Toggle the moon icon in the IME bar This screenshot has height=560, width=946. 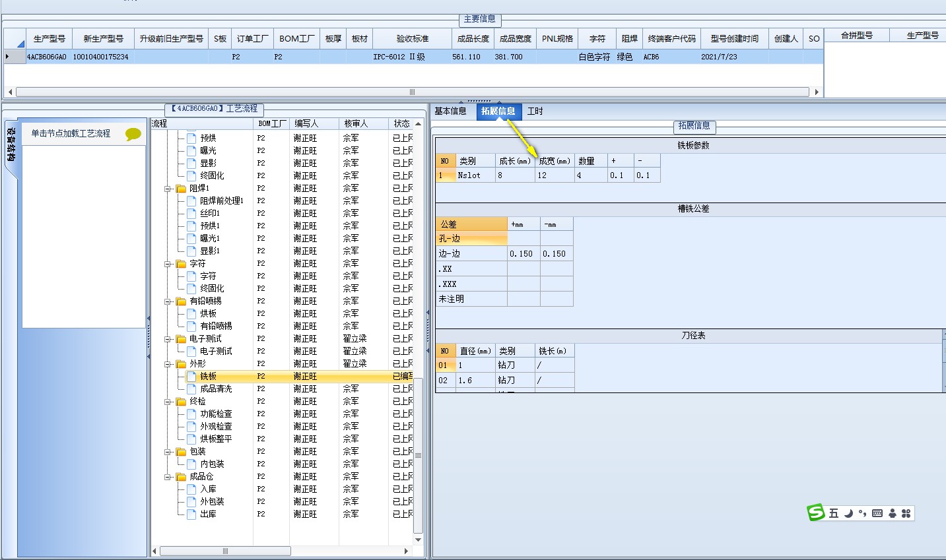(x=848, y=513)
